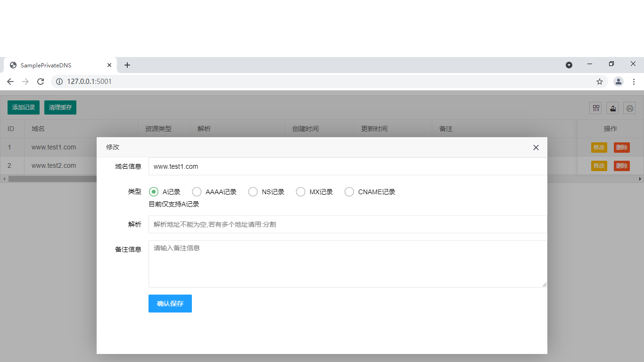Screen dimensions: 644x362
Task: Click the table export icon
Action: pos(613,108)
